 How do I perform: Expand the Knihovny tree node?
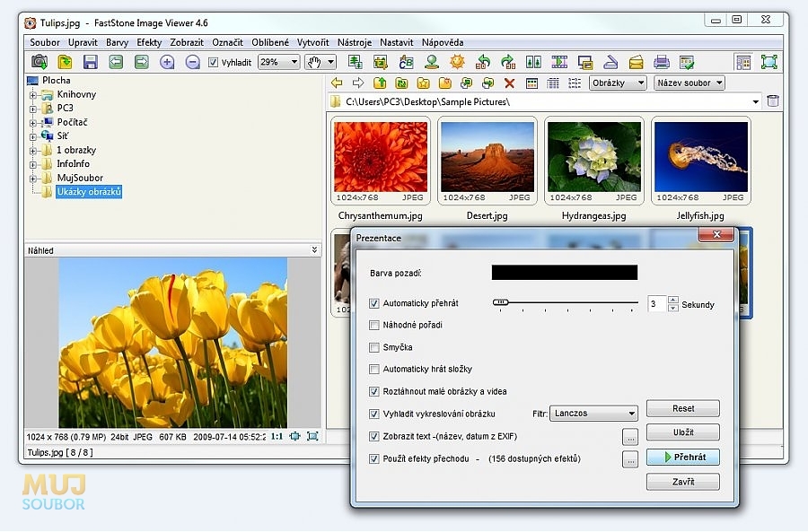coord(33,95)
